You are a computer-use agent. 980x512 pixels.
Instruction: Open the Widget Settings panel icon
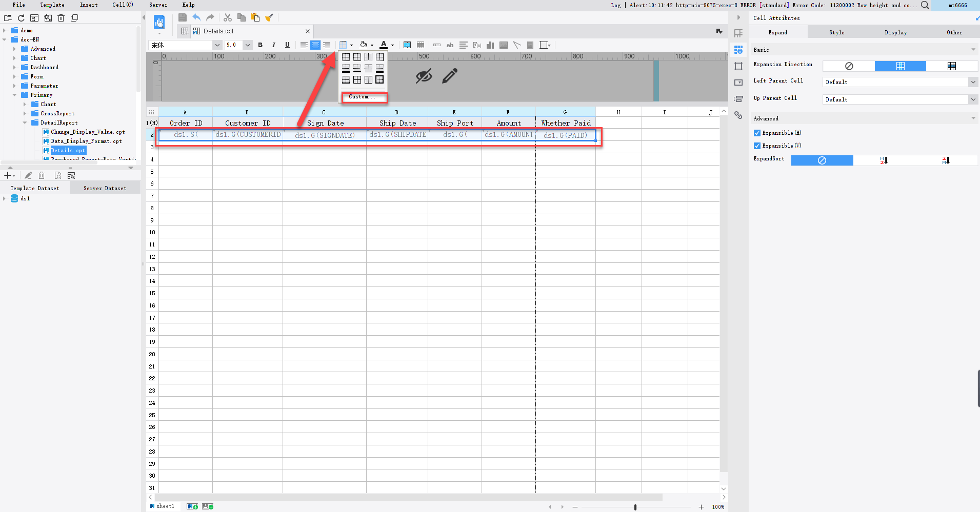pyautogui.click(x=738, y=83)
